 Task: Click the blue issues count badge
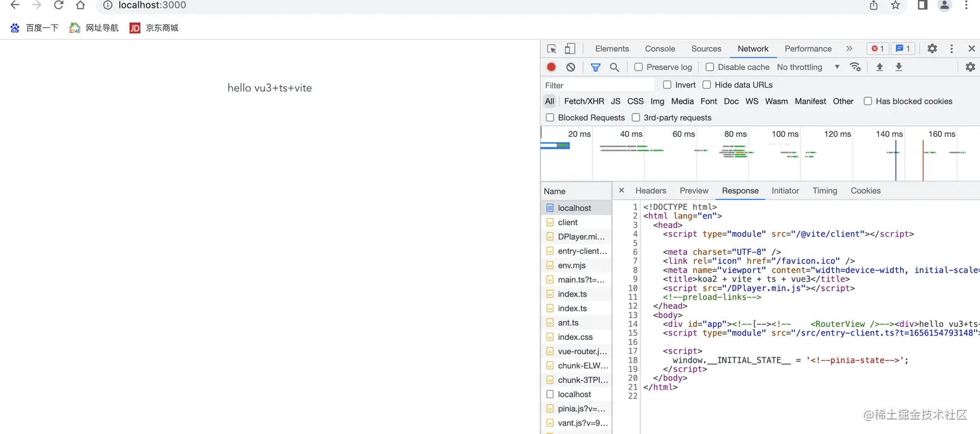click(904, 49)
